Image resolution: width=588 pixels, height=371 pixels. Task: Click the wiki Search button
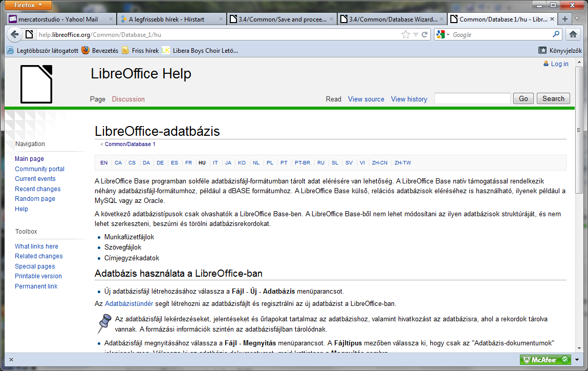click(x=553, y=98)
